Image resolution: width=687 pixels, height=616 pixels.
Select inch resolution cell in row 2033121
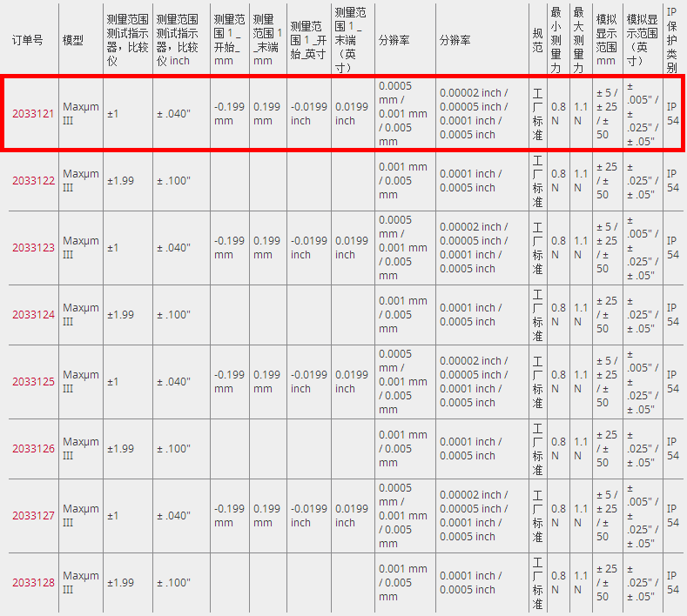click(474, 114)
